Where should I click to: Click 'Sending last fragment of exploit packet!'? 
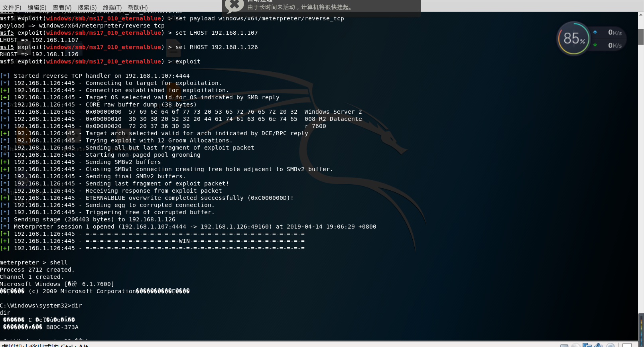coord(157,183)
